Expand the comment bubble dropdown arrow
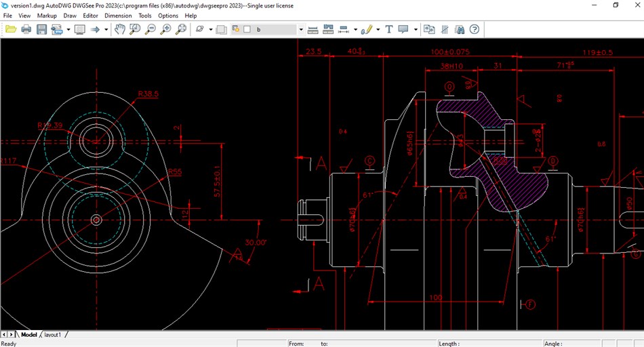The width and height of the screenshot is (644, 347). pos(415,29)
